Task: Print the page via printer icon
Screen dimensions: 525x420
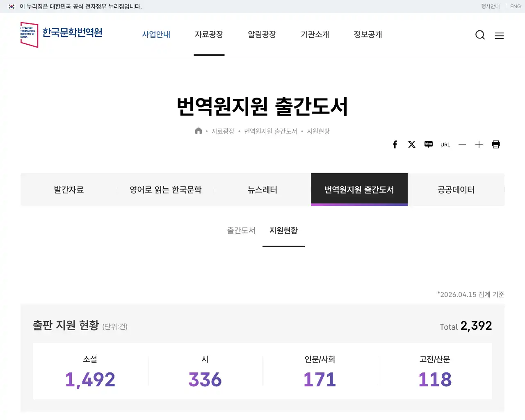Action: coord(496,144)
